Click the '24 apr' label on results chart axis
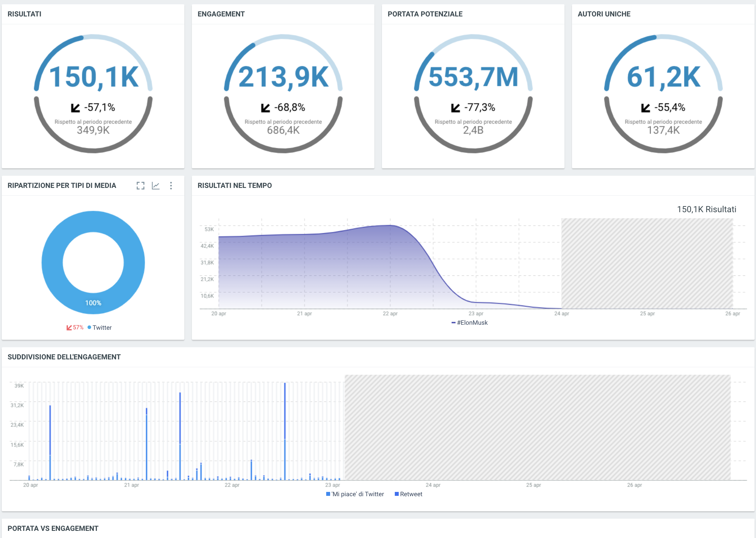Image resolution: width=756 pixels, height=538 pixels. click(x=562, y=314)
